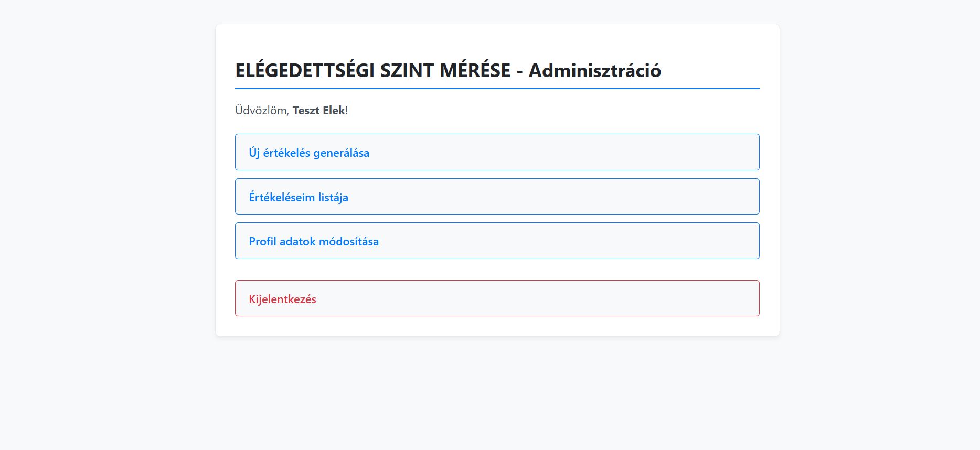Open the Új értékelés generálása menu item
The image size is (980, 450).
tap(496, 152)
